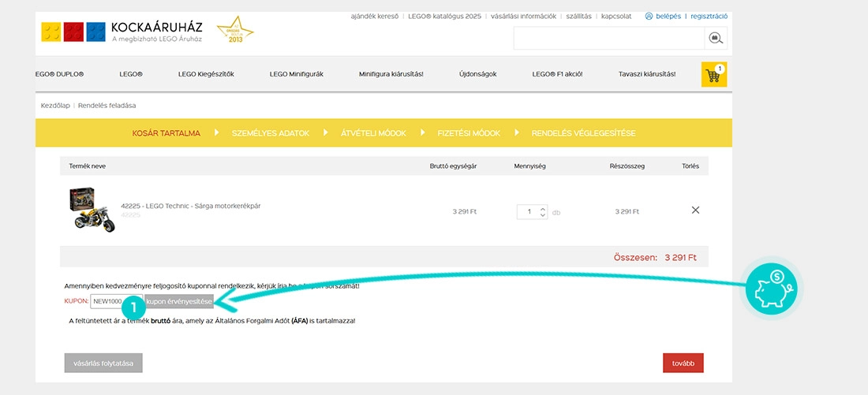Remove item with the X delete icon
The width and height of the screenshot is (868, 395).
pyautogui.click(x=695, y=211)
